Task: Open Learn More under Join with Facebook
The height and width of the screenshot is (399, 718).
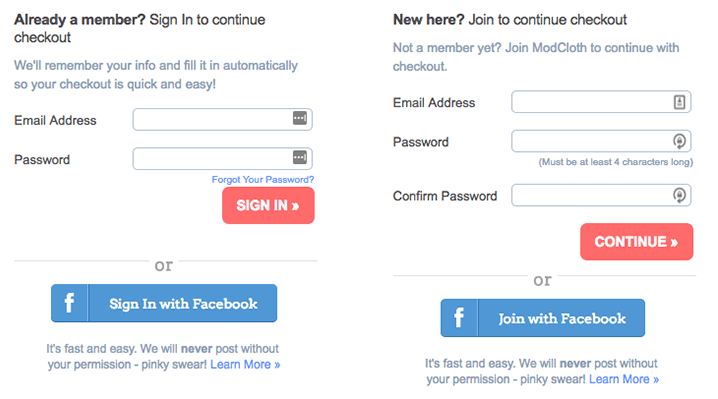Action: click(x=624, y=379)
